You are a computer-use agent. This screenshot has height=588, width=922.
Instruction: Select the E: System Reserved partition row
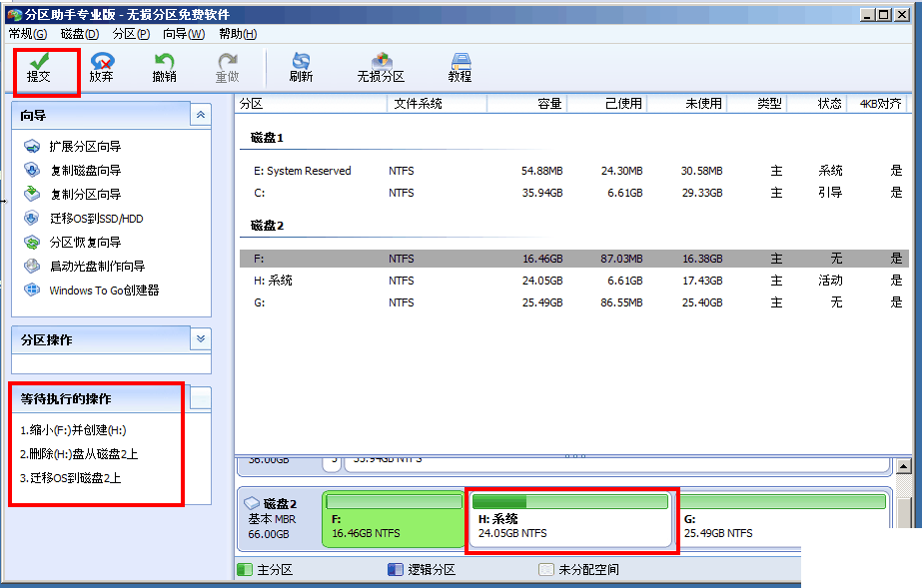574,171
